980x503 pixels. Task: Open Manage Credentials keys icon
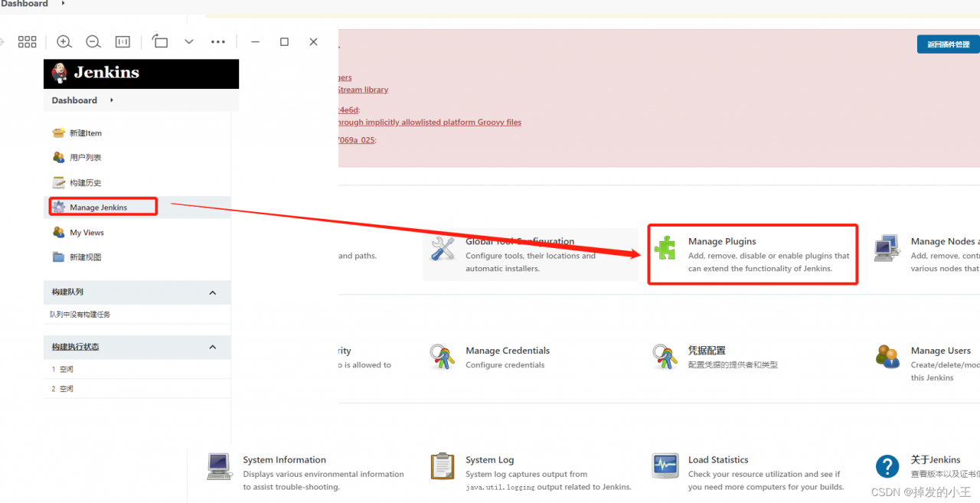[443, 357]
